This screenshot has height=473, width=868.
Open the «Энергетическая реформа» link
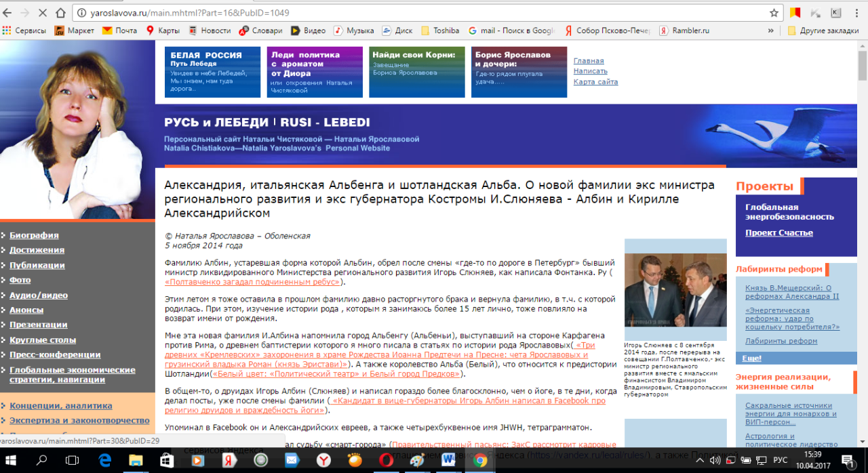(792, 318)
